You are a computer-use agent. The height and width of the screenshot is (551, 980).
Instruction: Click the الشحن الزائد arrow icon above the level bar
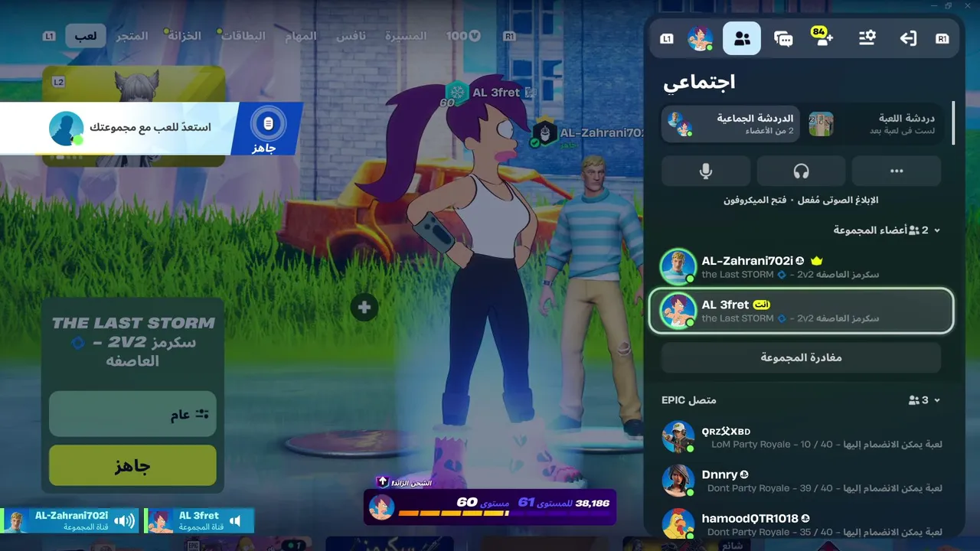tap(383, 481)
